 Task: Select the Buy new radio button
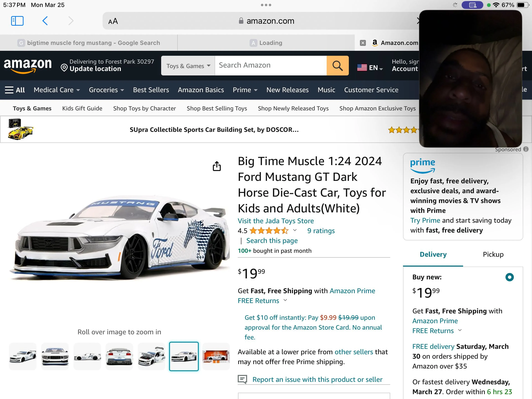[x=509, y=277]
